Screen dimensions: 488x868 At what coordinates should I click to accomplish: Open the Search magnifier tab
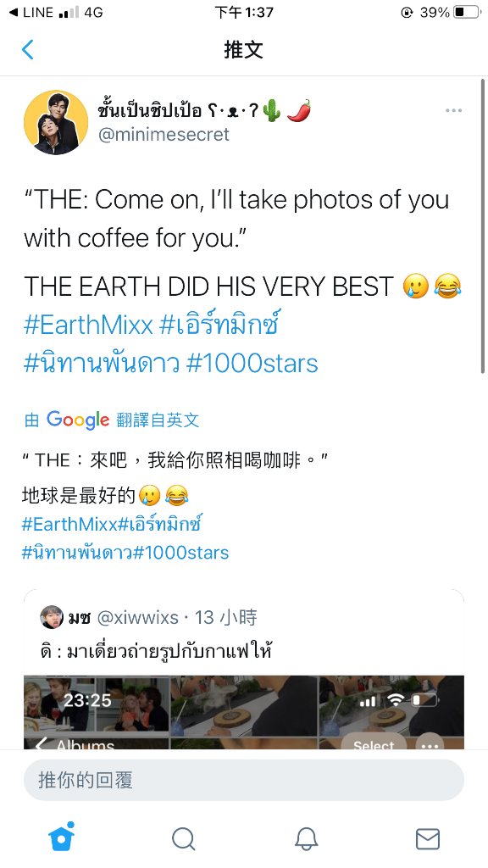click(183, 838)
